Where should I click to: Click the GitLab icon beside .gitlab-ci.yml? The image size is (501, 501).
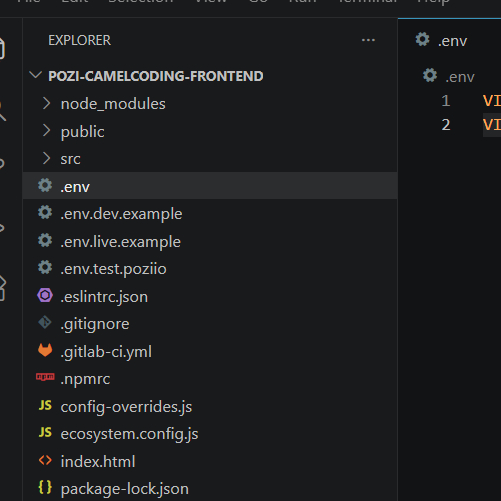coord(45,350)
